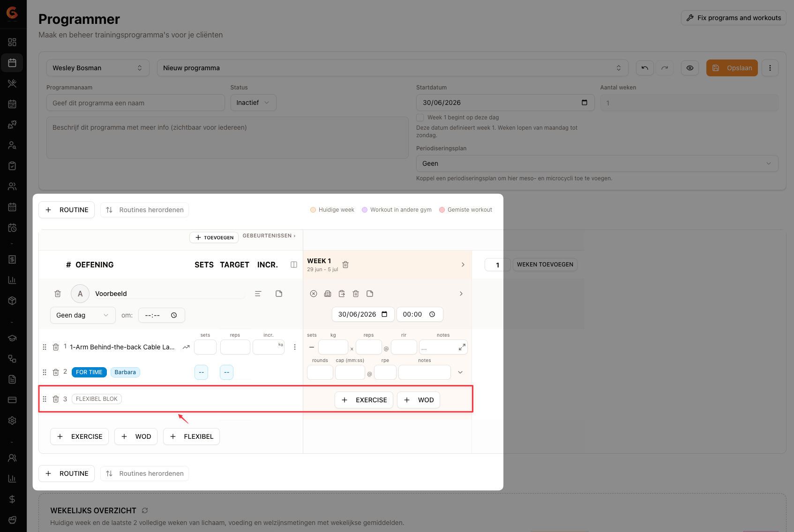
Task: Open the document file sidebar icon
Action: (12, 379)
